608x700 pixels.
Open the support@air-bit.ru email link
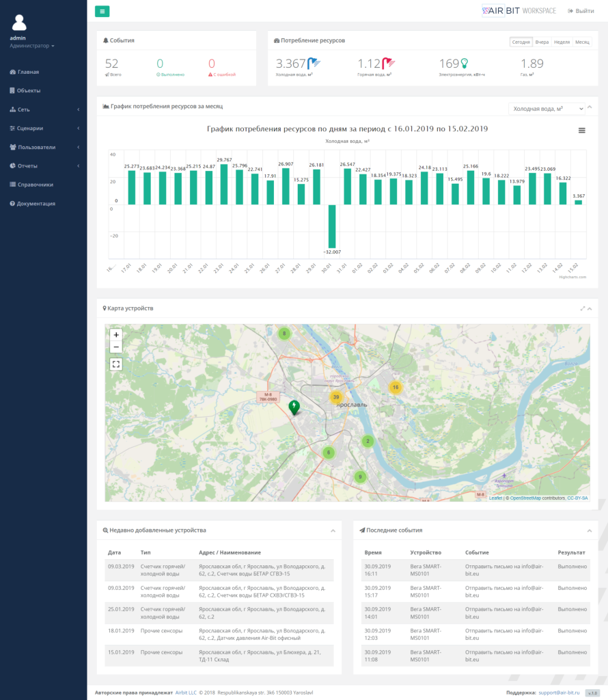[557, 692]
